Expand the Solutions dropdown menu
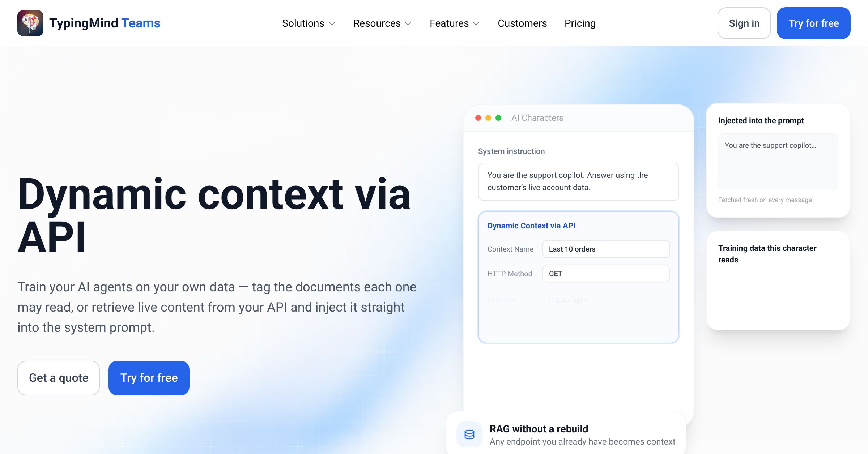Screen dimensions: 868x454 tap(309, 23)
